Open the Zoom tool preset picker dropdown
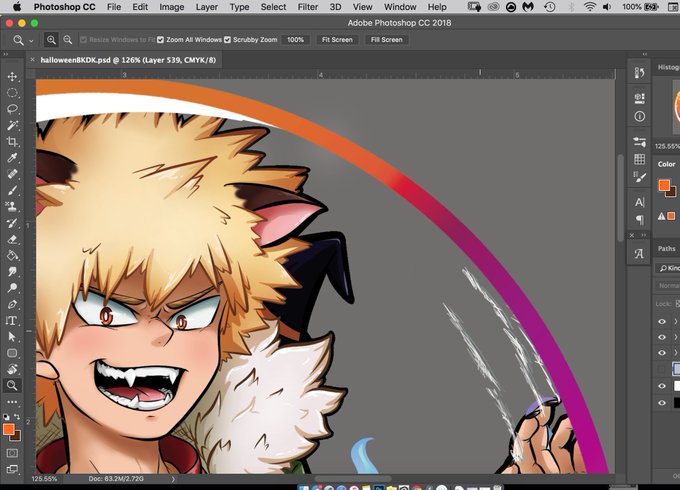The image size is (680, 490). tap(31, 40)
